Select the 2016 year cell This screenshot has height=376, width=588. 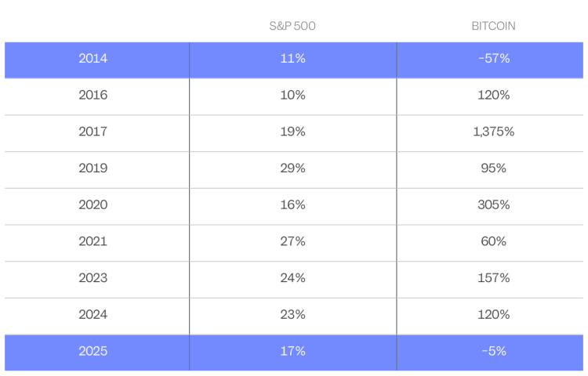pyautogui.click(x=93, y=95)
